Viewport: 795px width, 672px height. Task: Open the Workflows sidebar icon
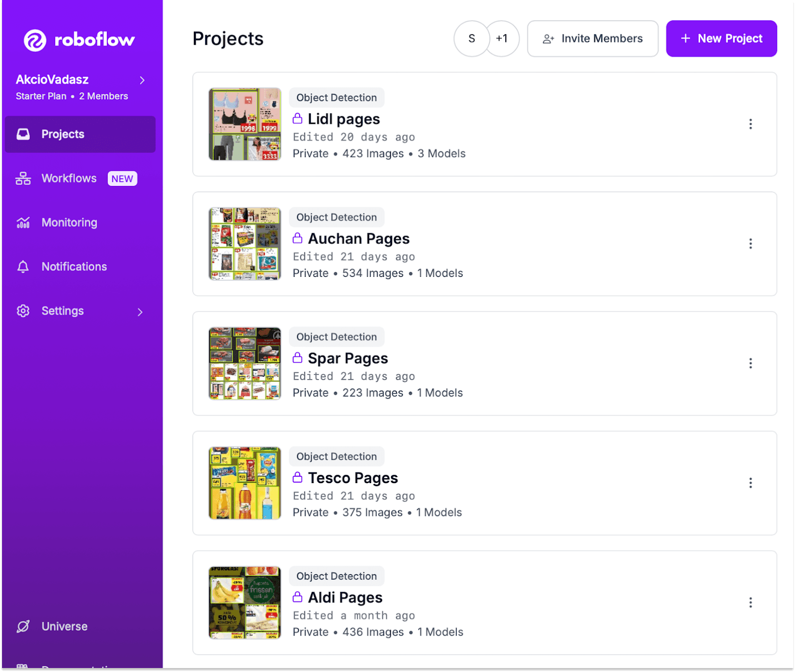pos(23,178)
